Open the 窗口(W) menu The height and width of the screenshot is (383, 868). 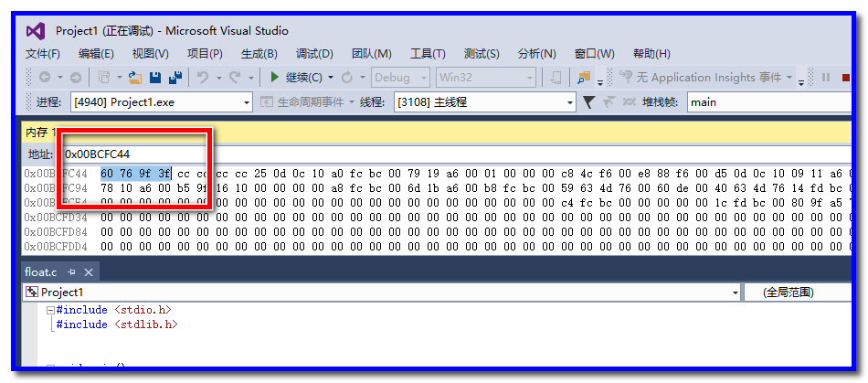595,54
